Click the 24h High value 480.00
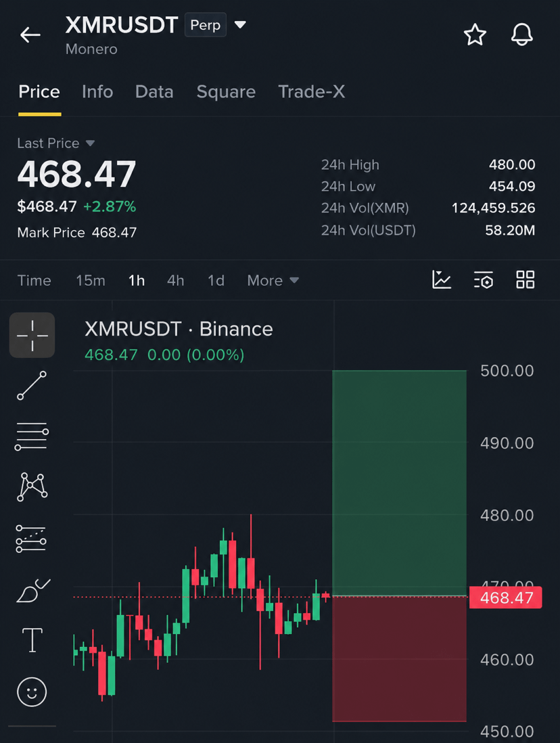This screenshot has width=560, height=743. [x=512, y=165]
